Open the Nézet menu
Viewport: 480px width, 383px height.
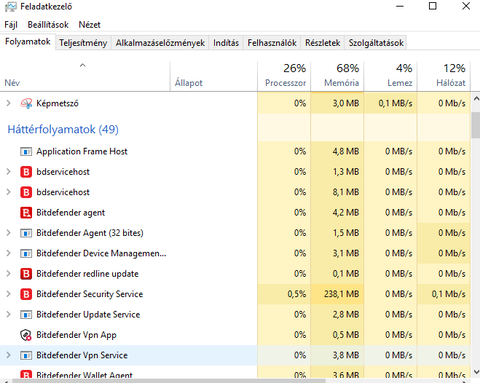pyautogui.click(x=89, y=25)
